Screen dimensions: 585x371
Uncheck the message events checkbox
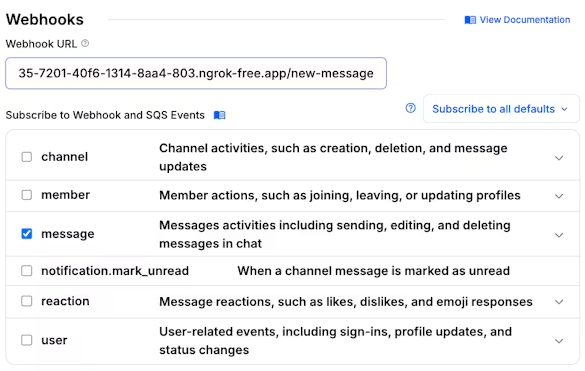pos(26,234)
